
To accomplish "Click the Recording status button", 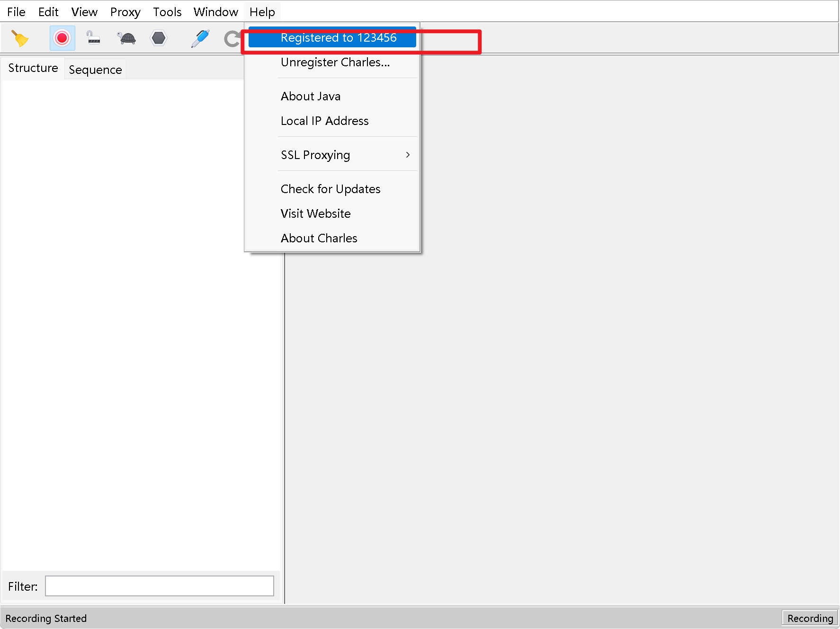I will click(x=810, y=618).
